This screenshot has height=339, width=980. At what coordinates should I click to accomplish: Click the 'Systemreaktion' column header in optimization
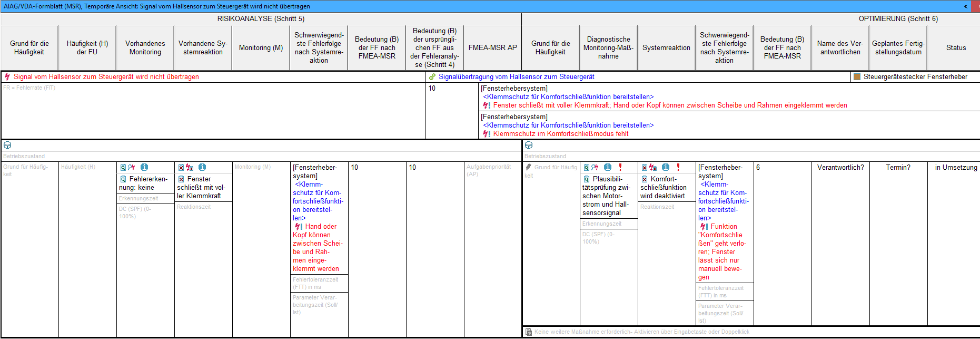click(x=667, y=48)
